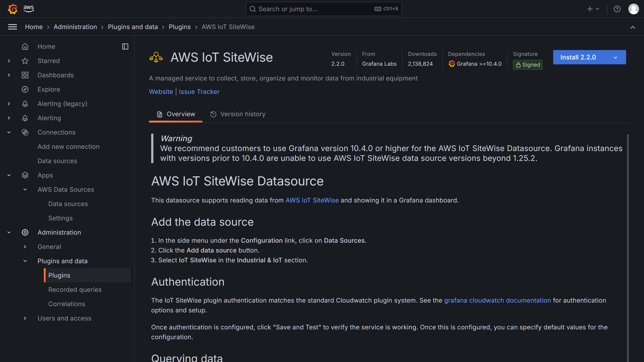The image size is (644, 362).
Task: Click the search magnifier icon
Action: coord(253,9)
